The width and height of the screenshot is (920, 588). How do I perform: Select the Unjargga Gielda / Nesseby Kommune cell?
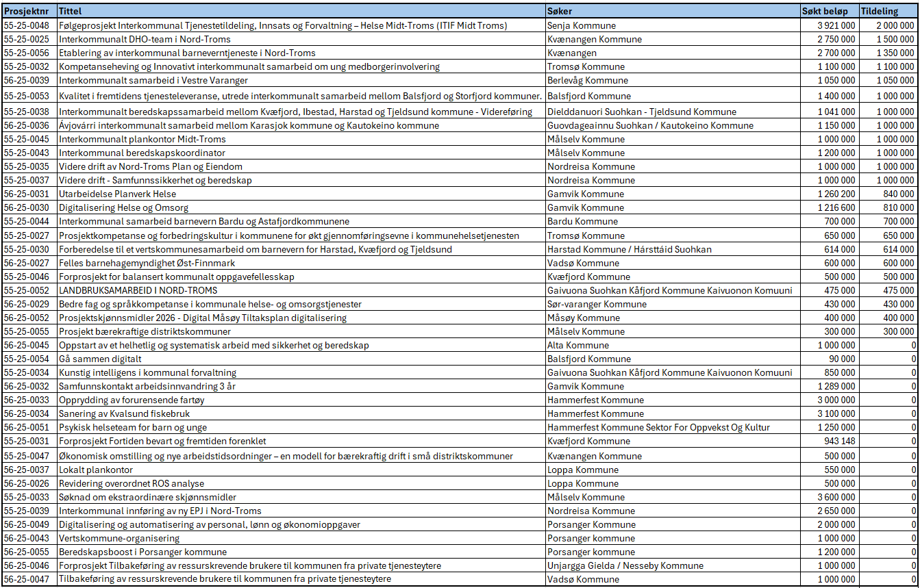[x=625, y=565]
